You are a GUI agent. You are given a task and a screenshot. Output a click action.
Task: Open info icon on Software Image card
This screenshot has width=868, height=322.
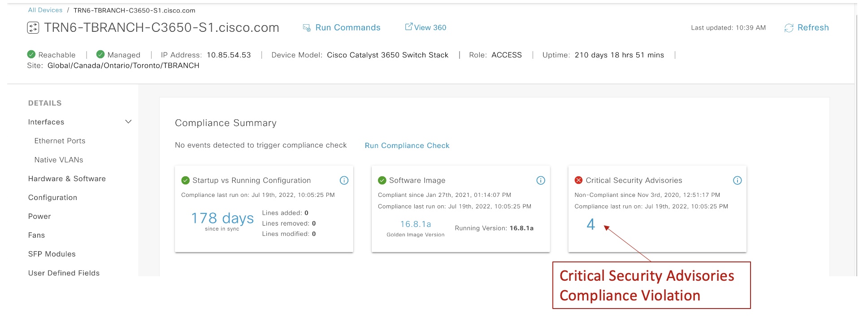pyautogui.click(x=541, y=180)
